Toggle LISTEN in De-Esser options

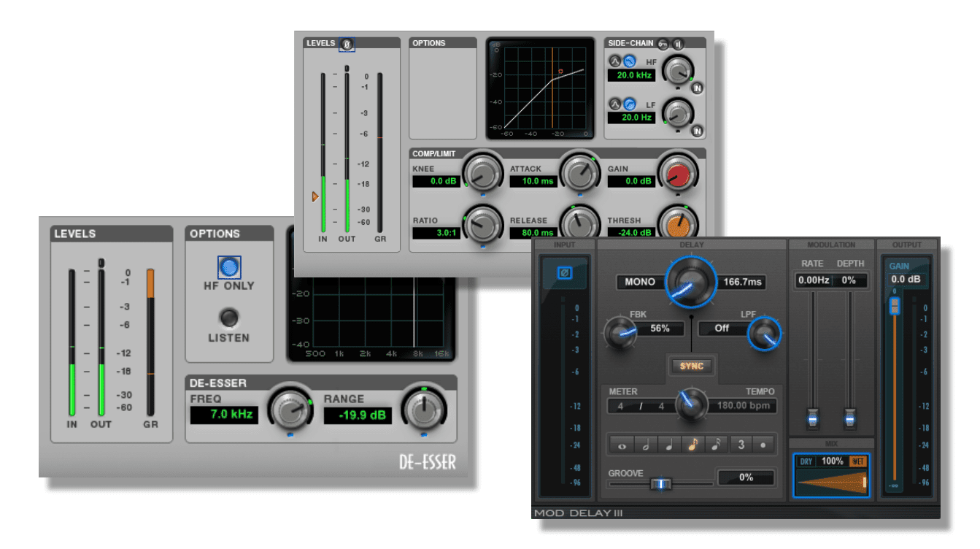point(229,318)
